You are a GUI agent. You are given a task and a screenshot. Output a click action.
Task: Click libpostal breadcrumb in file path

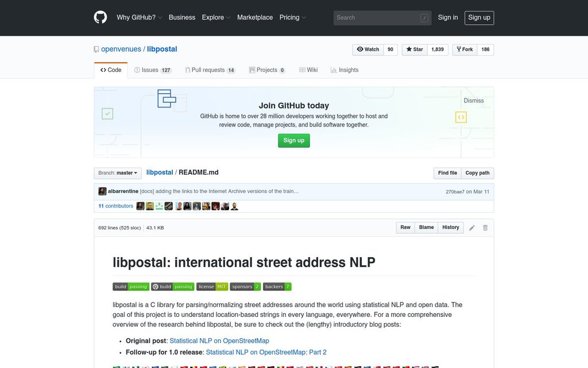tap(160, 172)
